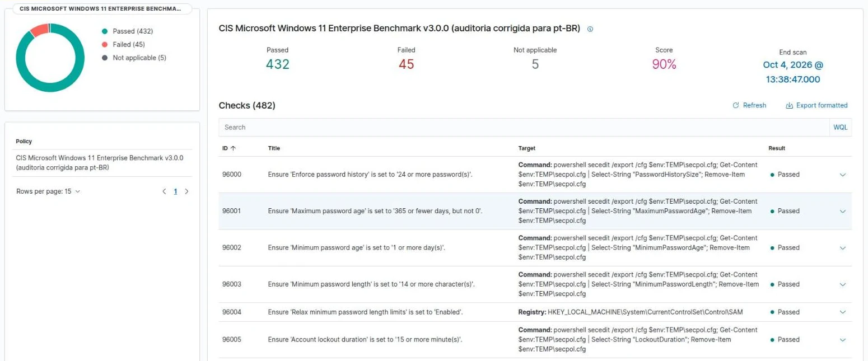Click 'Minimum password length' check title

tap(371, 284)
